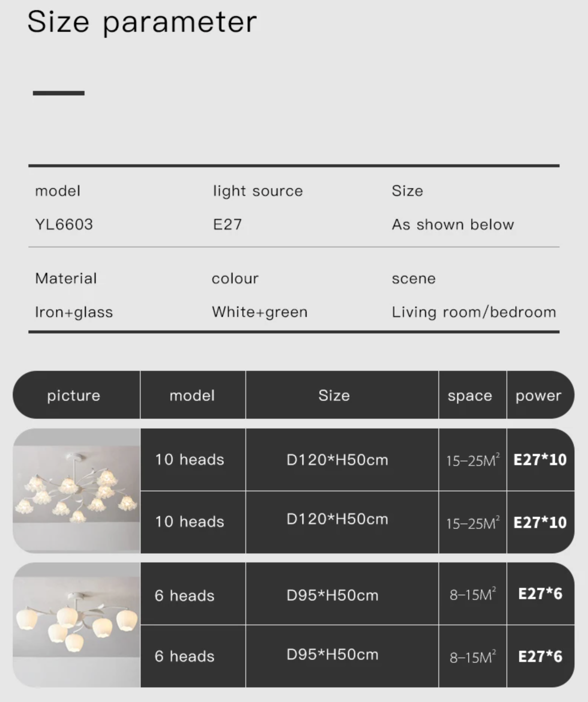Select the E27 light source value
Screen dimensions: 588x702
click(x=227, y=225)
